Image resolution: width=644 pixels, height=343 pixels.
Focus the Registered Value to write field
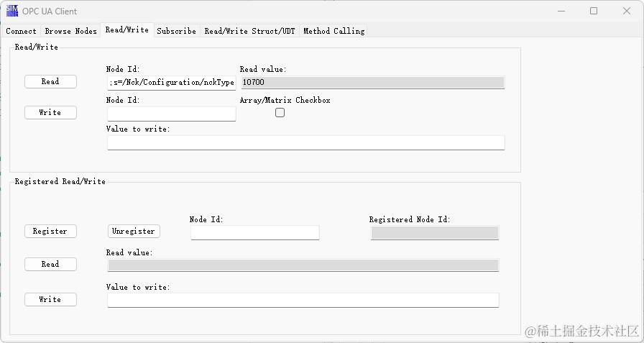[x=303, y=300]
